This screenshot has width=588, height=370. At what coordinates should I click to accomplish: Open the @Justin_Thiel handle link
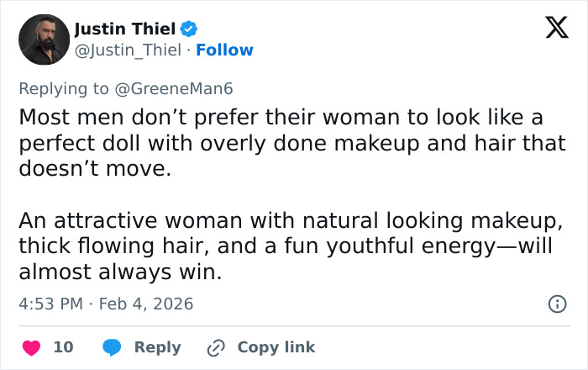[x=128, y=50]
